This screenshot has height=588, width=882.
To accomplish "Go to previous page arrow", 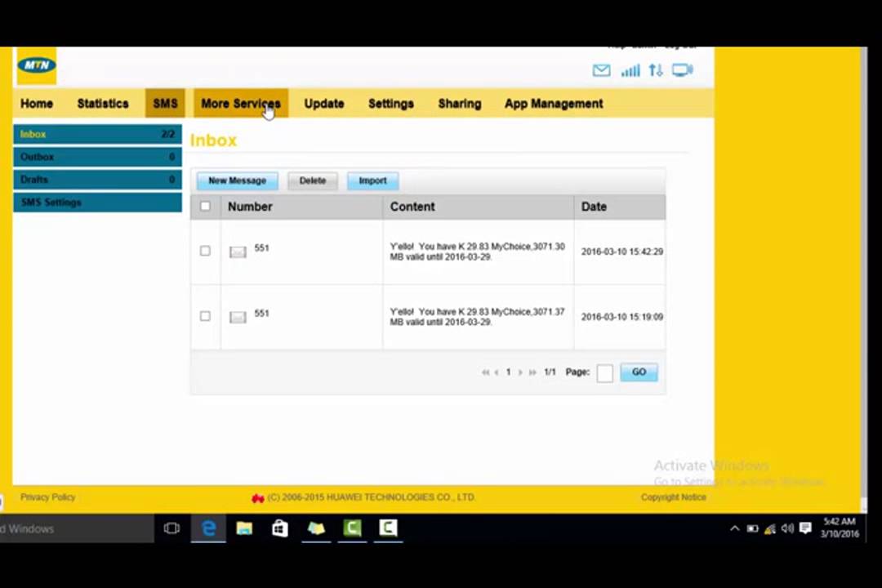I will coord(497,372).
